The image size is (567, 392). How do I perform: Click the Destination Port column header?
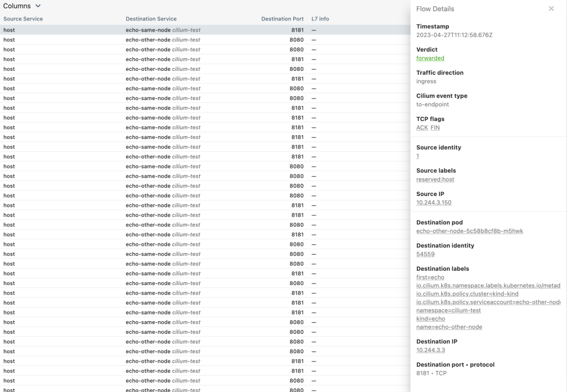[x=282, y=19]
